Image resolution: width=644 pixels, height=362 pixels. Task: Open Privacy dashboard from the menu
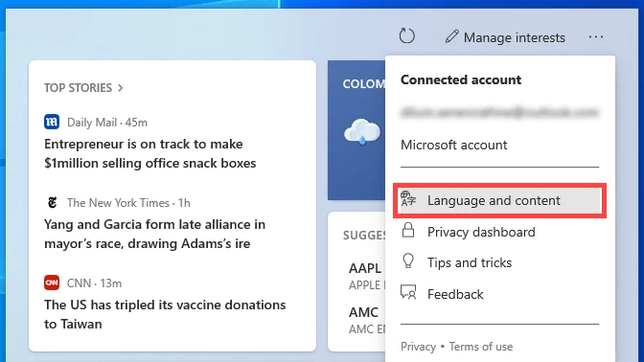click(499, 233)
